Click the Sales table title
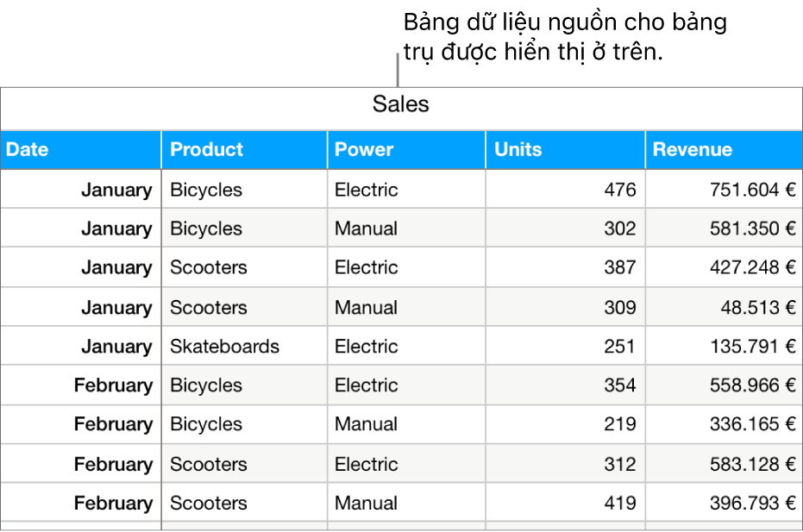 401,105
